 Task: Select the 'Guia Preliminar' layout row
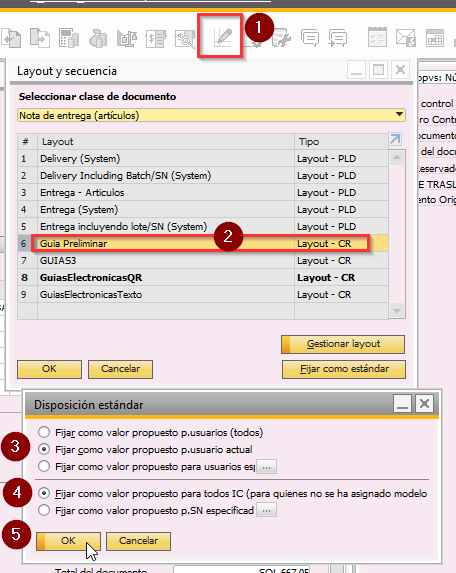[203, 243]
